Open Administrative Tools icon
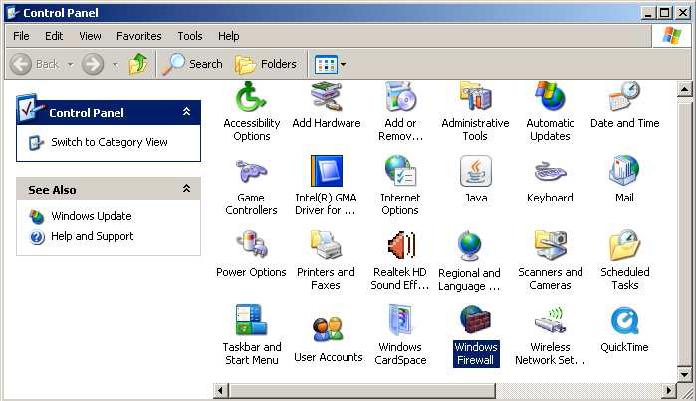This screenshot has height=401, width=696. tap(475, 97)
